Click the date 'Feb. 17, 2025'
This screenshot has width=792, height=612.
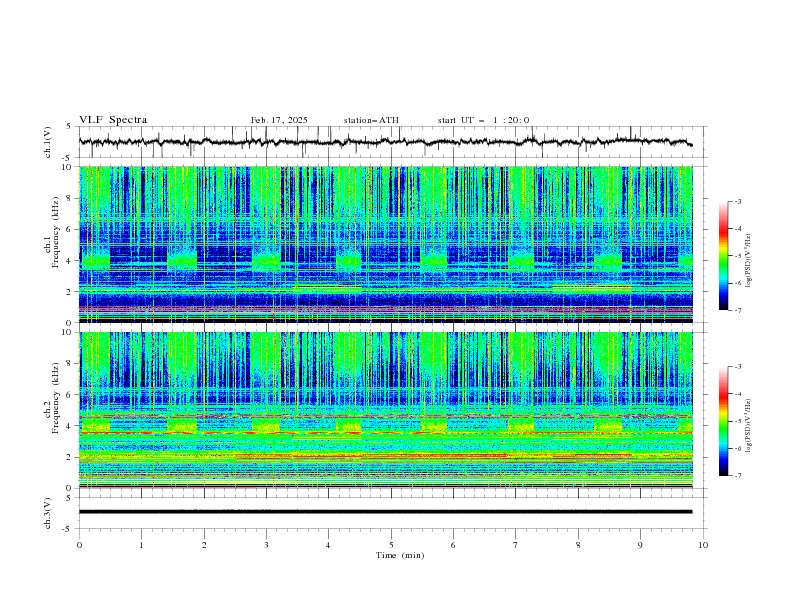point(279,120)
